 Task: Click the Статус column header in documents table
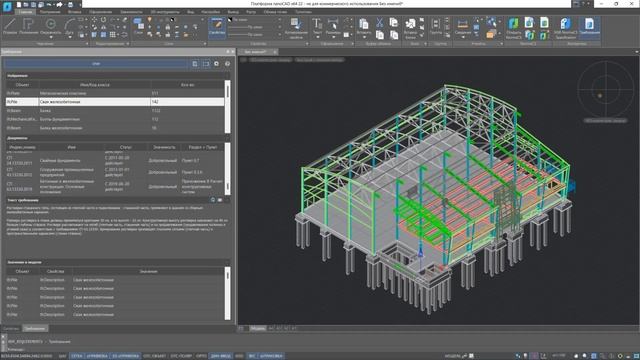[x=126, y=147]
